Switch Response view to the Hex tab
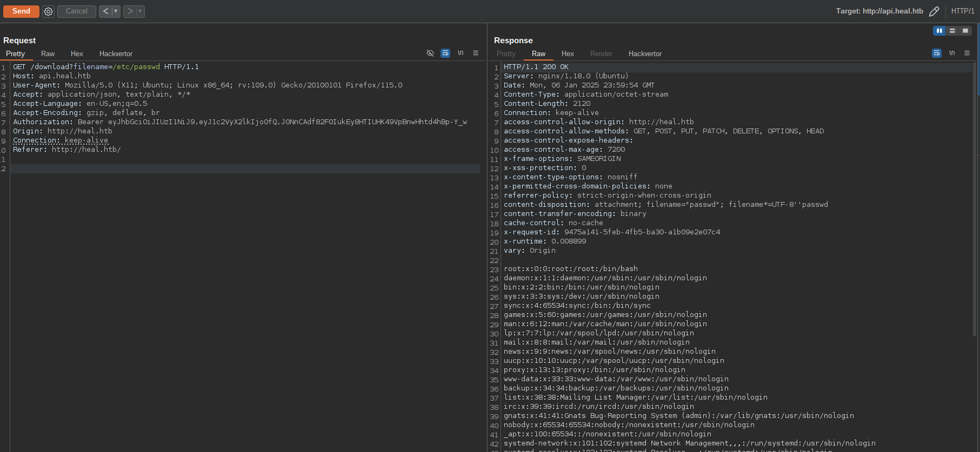 [568, 54]
